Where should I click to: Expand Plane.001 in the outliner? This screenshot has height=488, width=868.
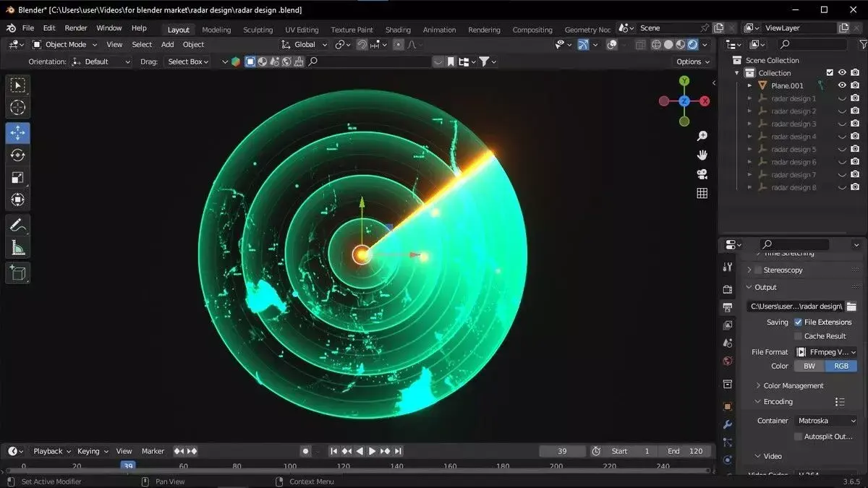click(749, 85)
